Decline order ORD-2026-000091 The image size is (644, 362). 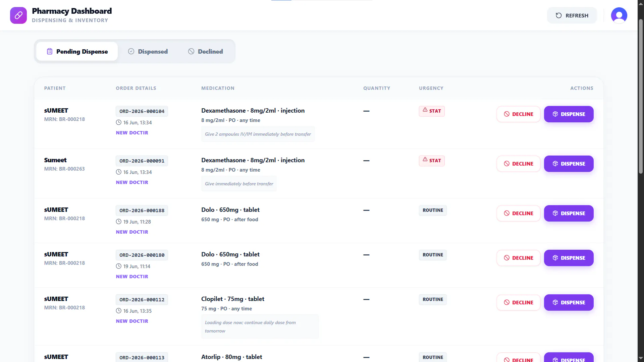pos(519,164)
